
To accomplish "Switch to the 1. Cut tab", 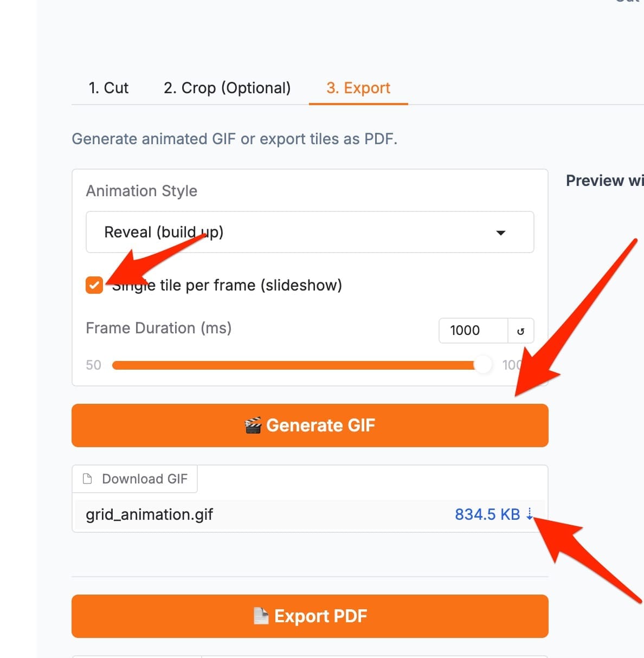I will (x=108, y=88).
